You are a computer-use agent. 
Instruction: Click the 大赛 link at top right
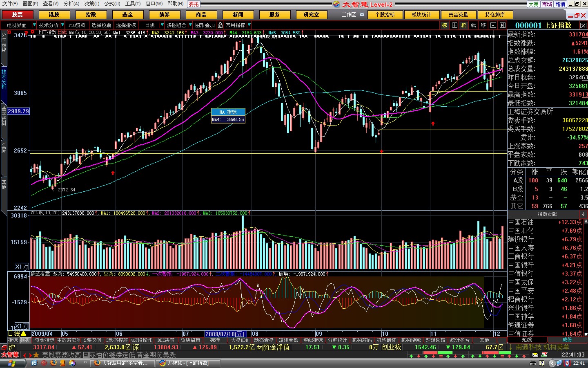click(x=534, y=4)
